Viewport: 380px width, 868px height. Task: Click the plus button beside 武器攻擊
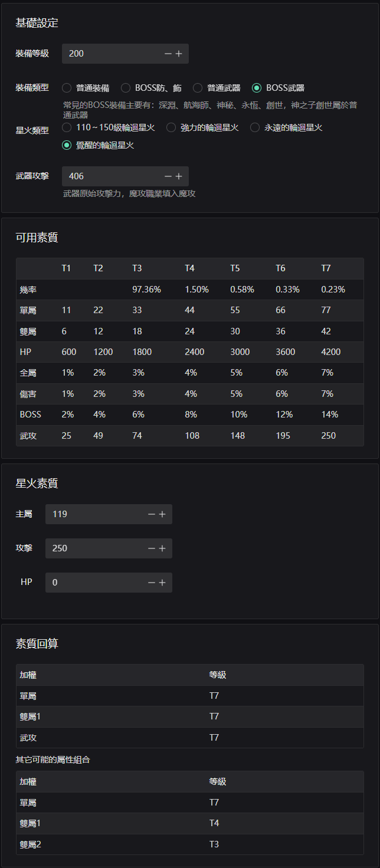click(x=179, y=176)
